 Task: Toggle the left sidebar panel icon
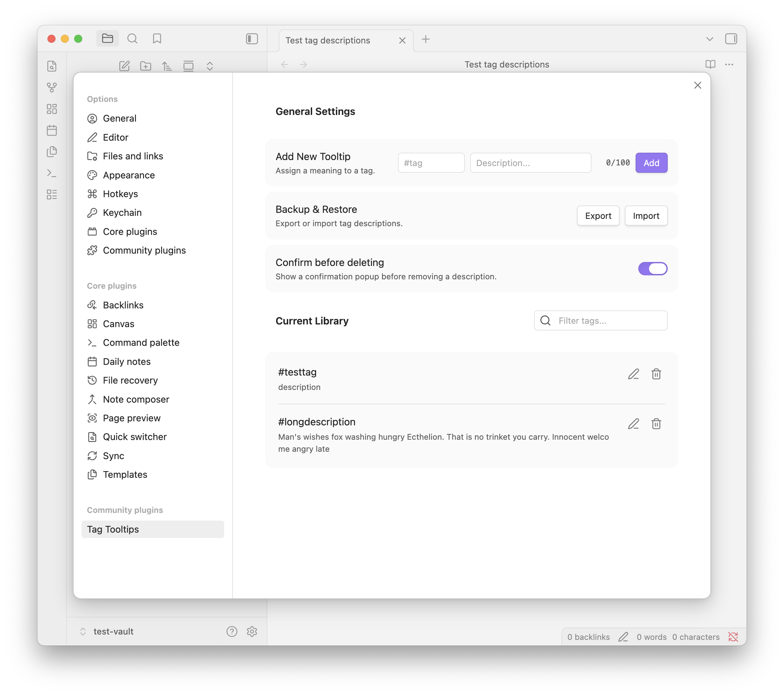252,39
